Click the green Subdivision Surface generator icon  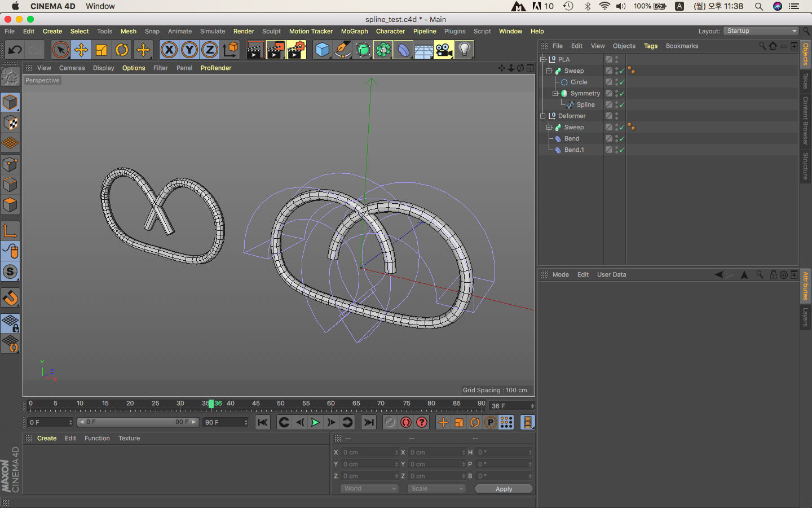pos(363,50)
